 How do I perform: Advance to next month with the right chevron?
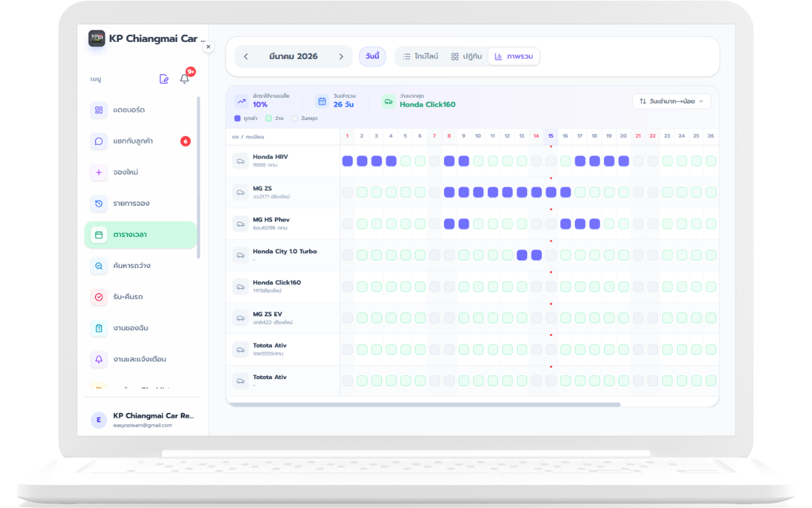tap(340, 57)
